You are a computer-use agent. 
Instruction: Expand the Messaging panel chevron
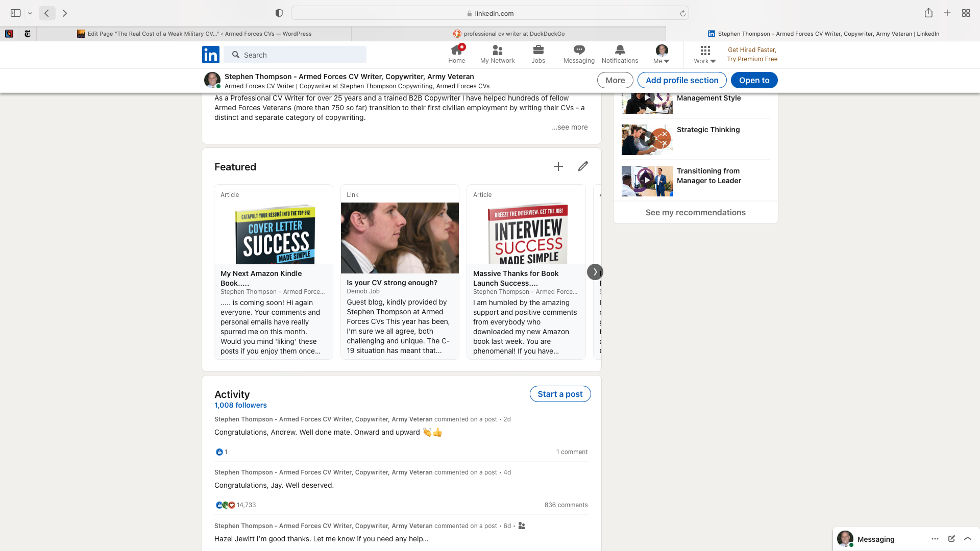(x=968, y=539)
